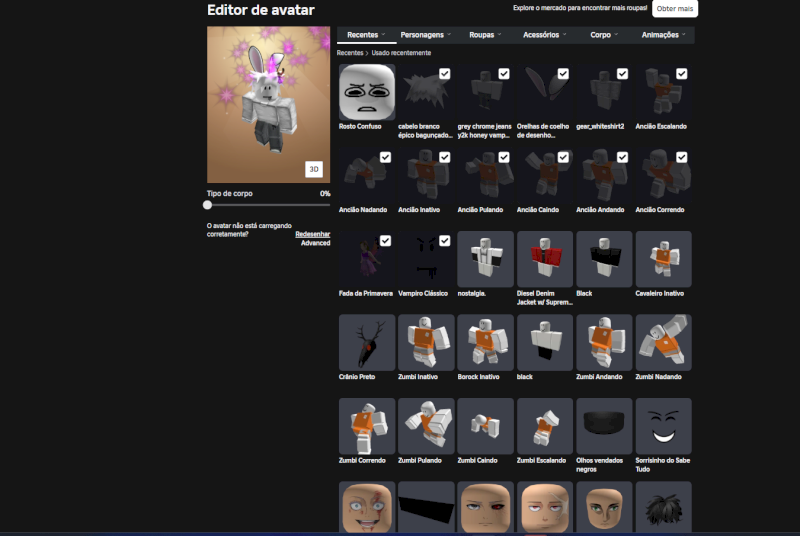Select the Zumbi Caindo animation

[x=485, y=426]
